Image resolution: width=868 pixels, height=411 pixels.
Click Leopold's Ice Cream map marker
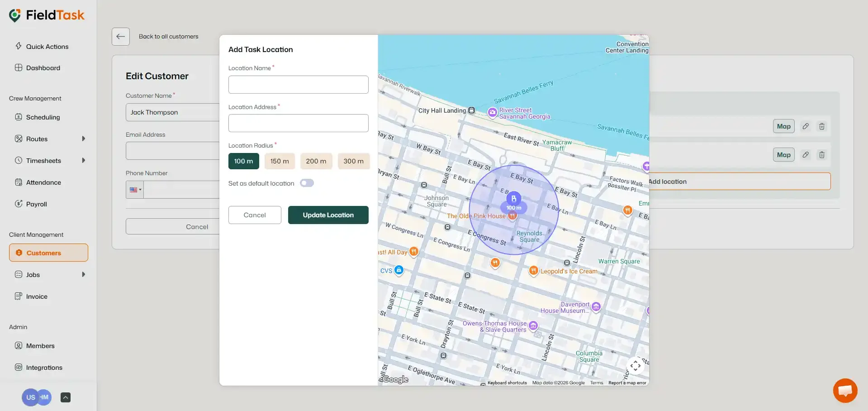point(533,271)
